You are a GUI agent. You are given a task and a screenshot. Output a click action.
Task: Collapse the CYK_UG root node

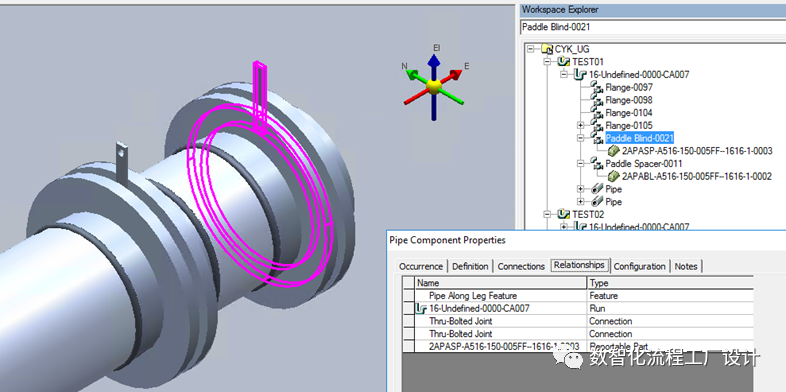(x=531, y=49)
